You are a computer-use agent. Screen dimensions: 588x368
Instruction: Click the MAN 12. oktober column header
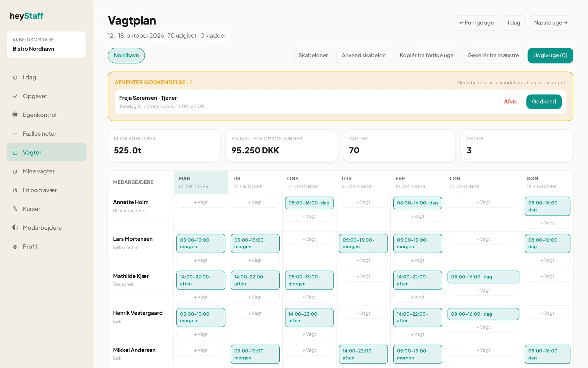201,183
